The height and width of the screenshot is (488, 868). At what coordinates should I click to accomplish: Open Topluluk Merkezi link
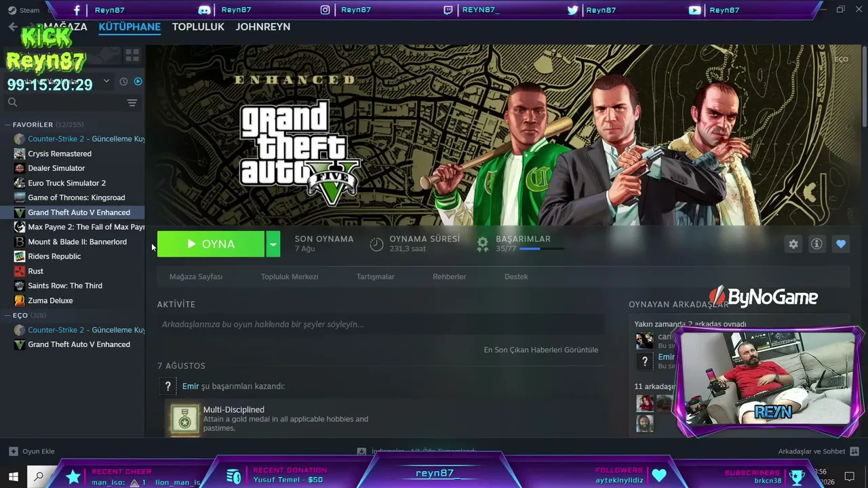[x=290, y=277]
